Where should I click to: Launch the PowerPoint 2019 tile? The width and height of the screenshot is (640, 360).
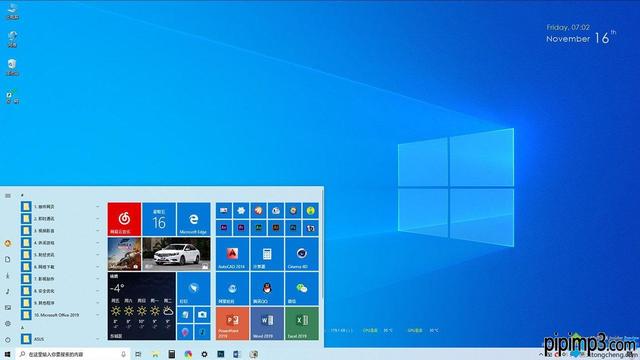232,323
